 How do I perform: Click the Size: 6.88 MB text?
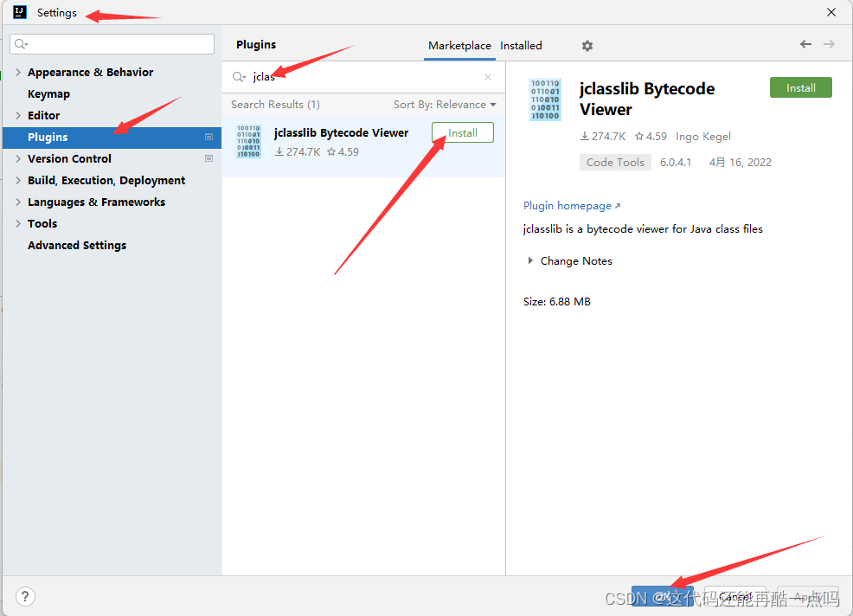click(556, 301)
